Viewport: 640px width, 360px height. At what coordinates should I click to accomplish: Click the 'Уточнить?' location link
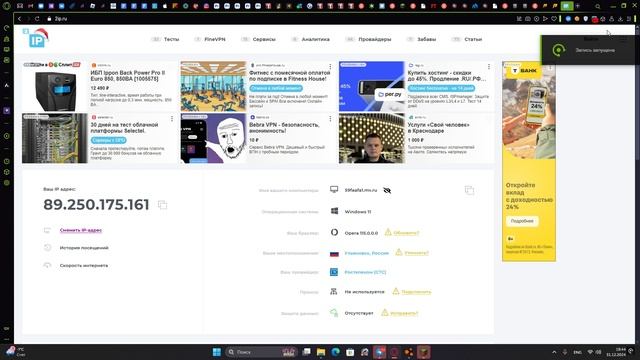[x=416, y=253]
